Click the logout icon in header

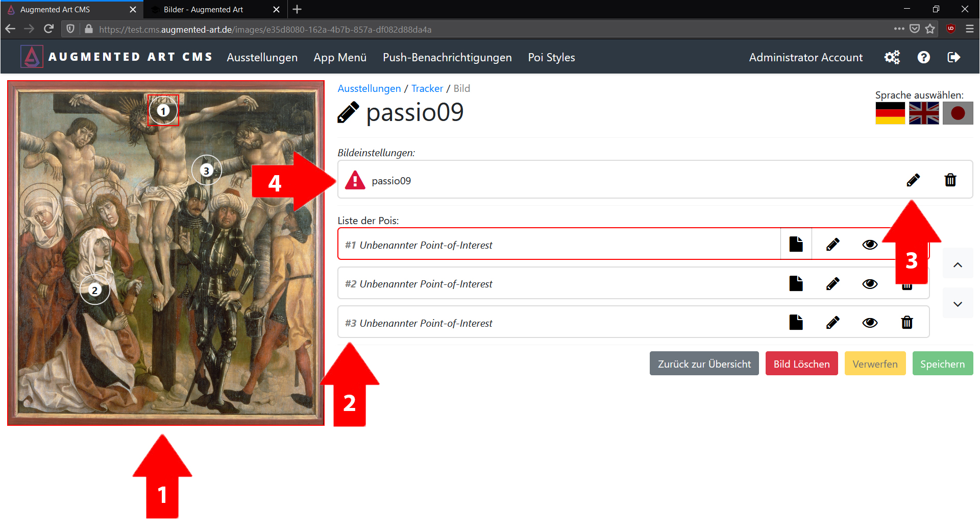(x=953, y=57)
